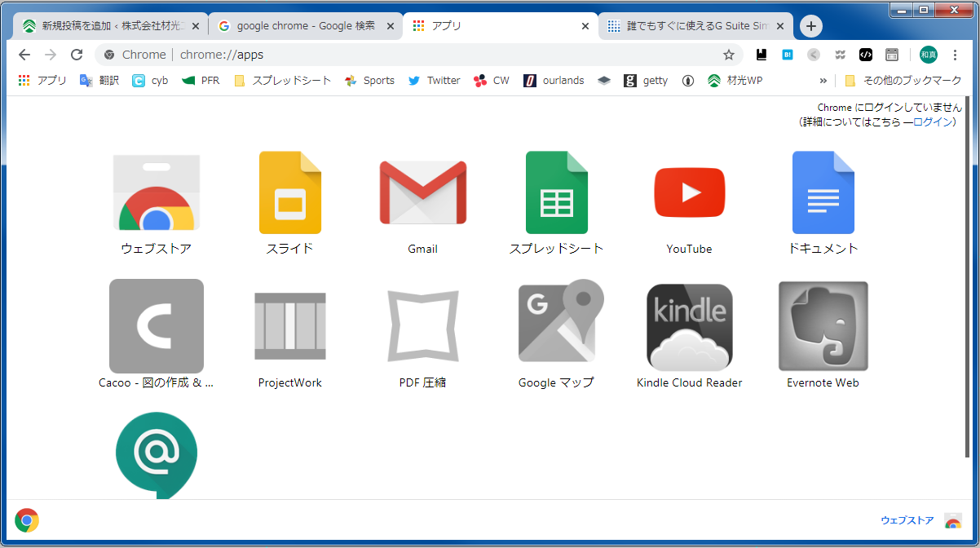Open the PDF 圧縮 app
This screenshot has width=980, height=548.
pyautogui.click(x=423, y=326)
